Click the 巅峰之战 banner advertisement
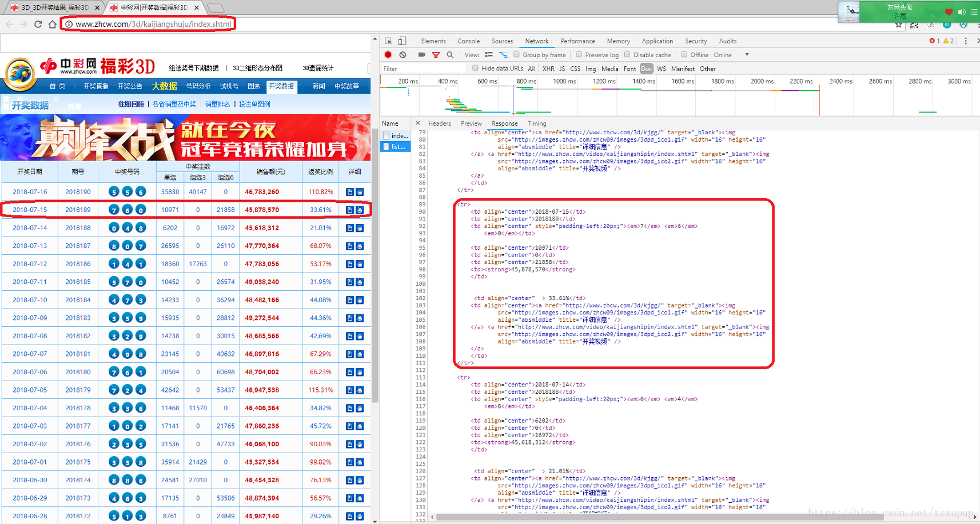 [185, 138]
